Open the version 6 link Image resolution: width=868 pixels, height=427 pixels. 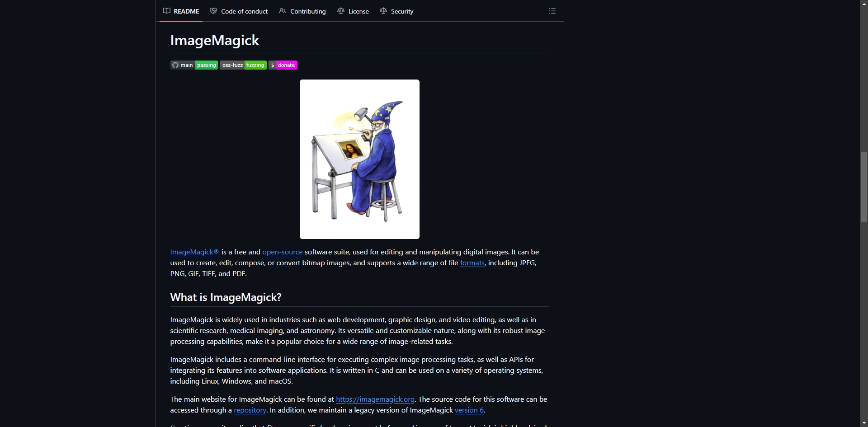(469, 410)
